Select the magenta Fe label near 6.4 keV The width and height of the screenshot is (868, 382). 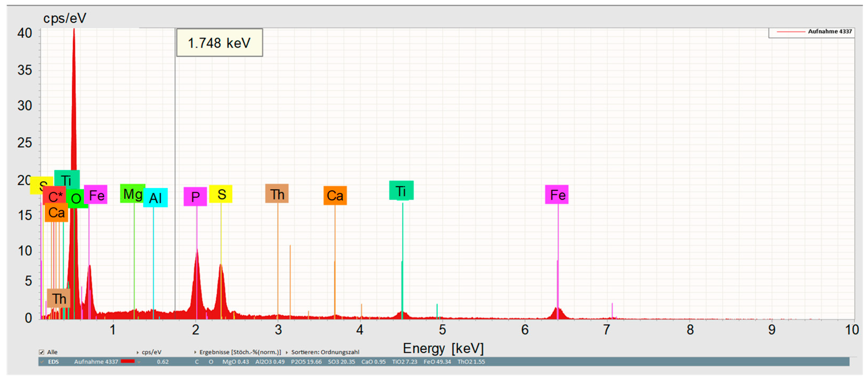point(557,195)
